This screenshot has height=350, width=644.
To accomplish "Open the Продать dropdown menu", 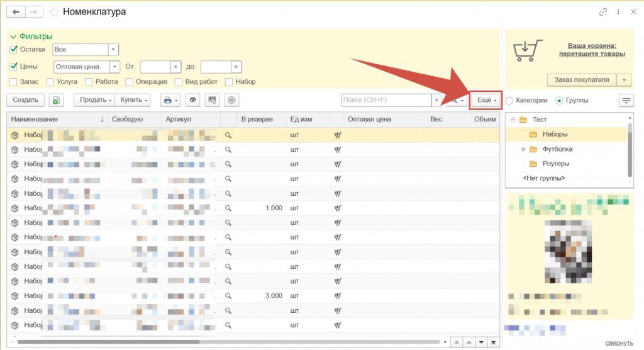I will click(x=94, y=100).
